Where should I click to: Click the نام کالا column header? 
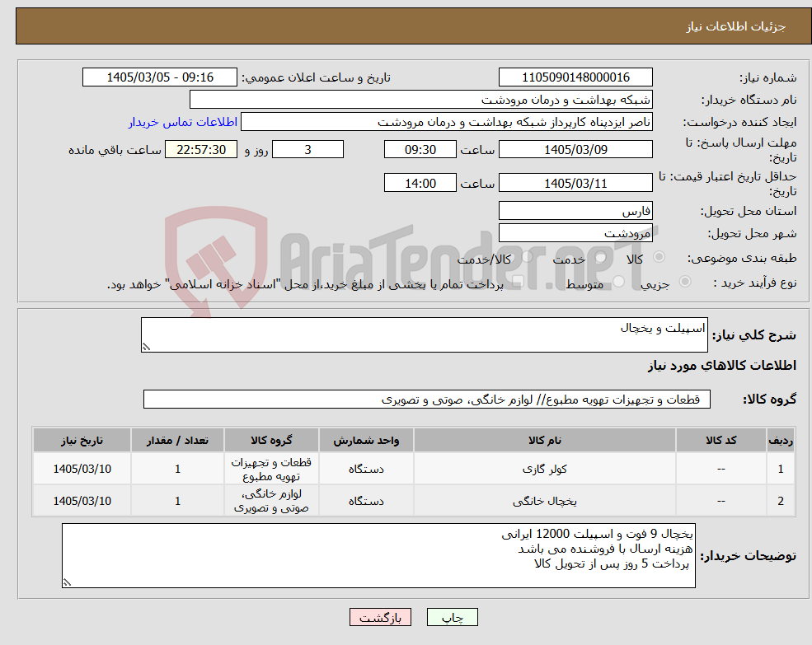[544, 440]
